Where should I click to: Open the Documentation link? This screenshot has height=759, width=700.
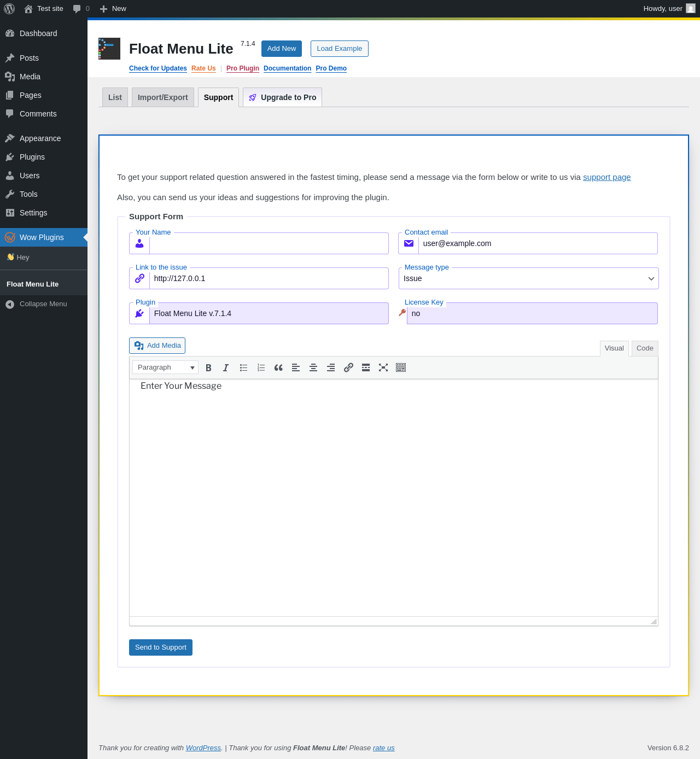click(288, 68)
